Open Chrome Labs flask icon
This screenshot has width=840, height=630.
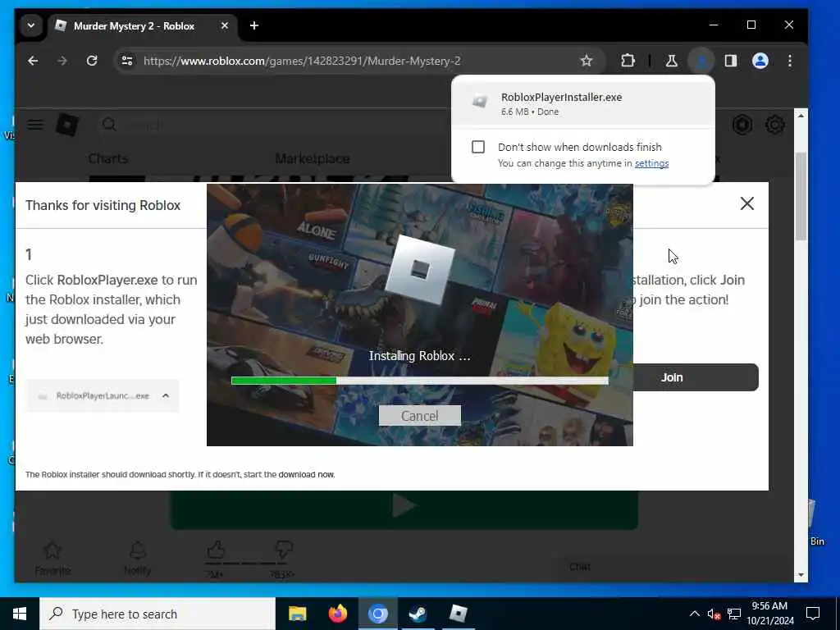671,61
